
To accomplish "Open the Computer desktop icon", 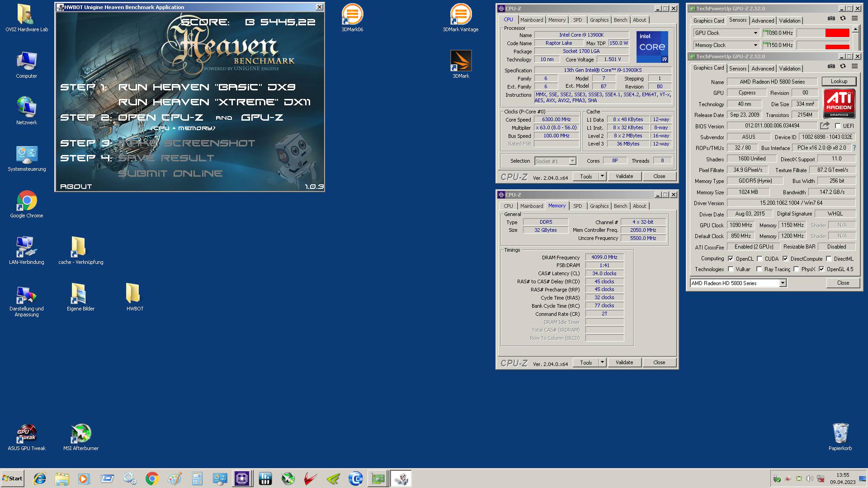I will click(x=27, y=65).
